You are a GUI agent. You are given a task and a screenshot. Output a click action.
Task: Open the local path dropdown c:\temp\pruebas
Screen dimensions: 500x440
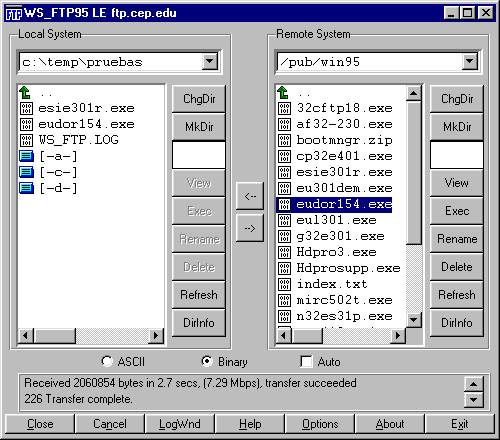coord(210,62)
